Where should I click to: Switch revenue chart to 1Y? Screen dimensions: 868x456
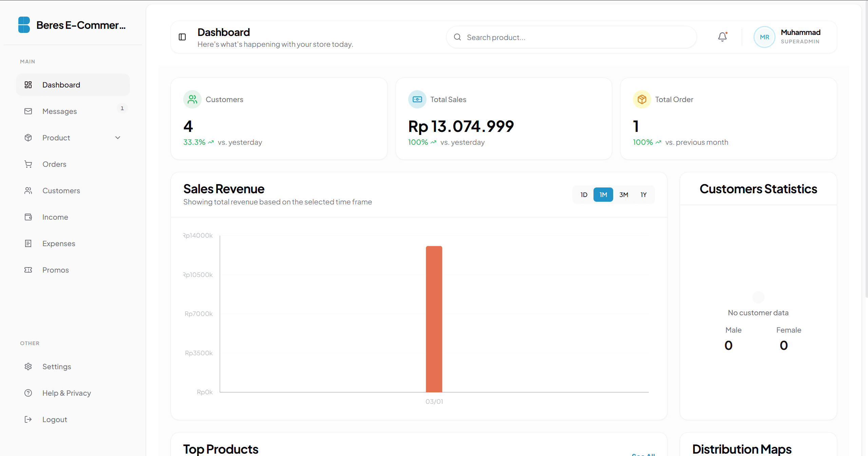[x=644, y=195]
